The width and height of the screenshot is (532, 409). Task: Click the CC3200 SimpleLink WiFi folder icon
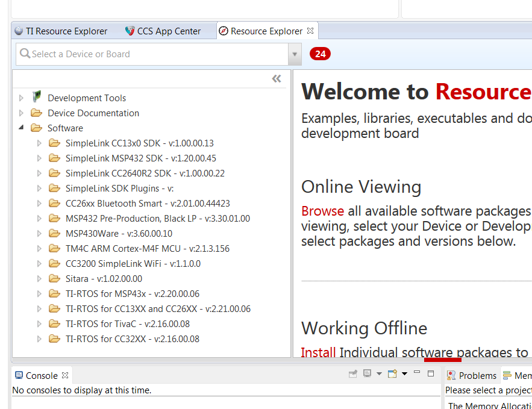click(54, 263)
